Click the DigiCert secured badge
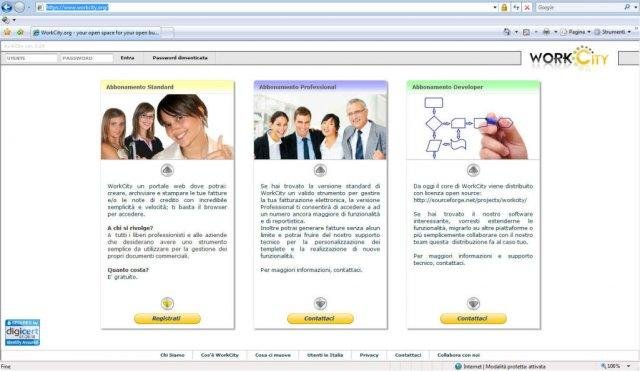The image size is (640, 371). [22, 333]
